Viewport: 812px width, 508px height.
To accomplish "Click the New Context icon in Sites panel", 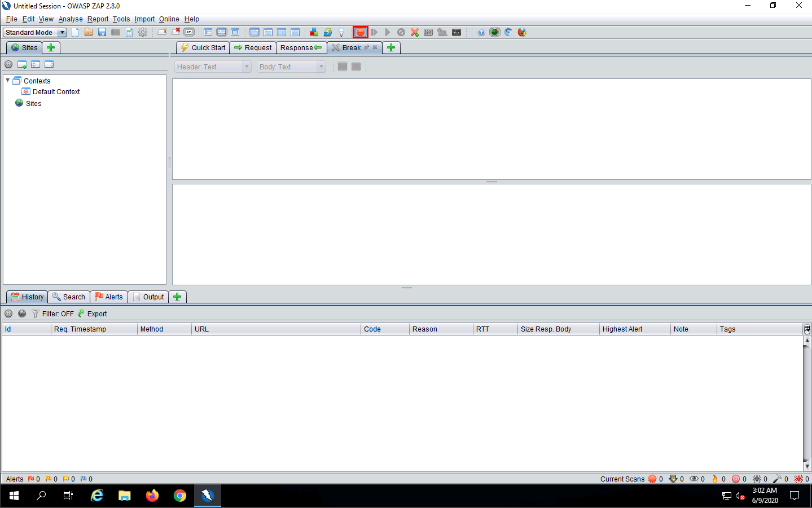I will coord(22,64).
